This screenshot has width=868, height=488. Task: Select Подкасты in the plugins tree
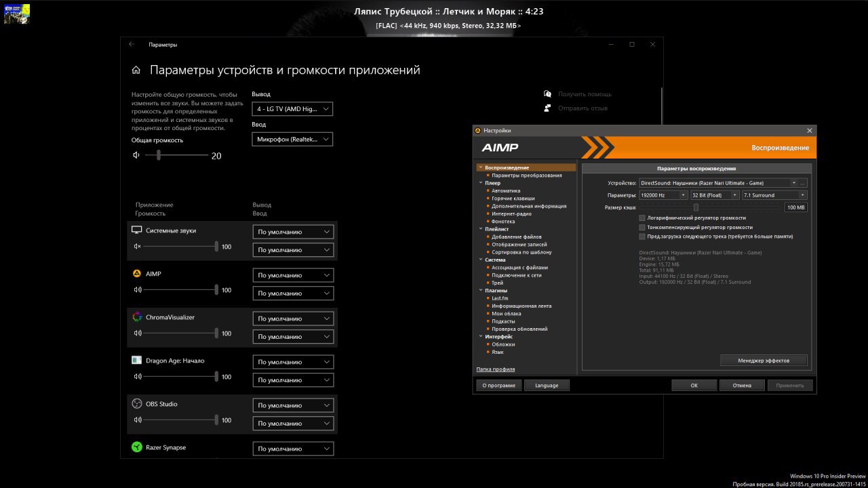click(503, 321)
